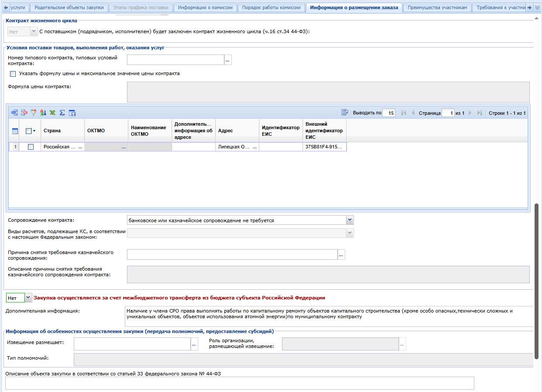Sort by 'Страна' column header

coord(62,131)
